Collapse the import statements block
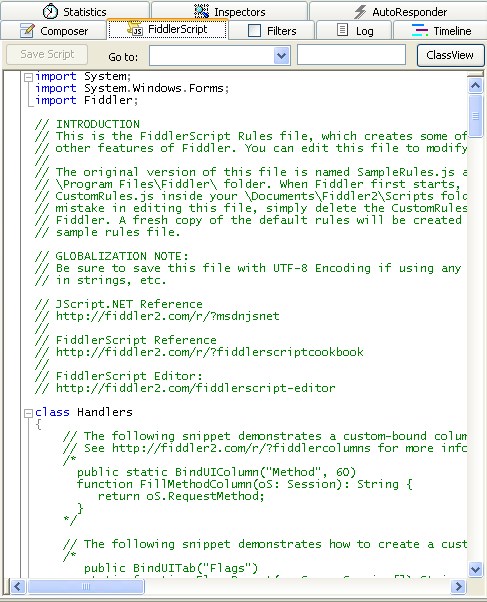 pos(28,78)
